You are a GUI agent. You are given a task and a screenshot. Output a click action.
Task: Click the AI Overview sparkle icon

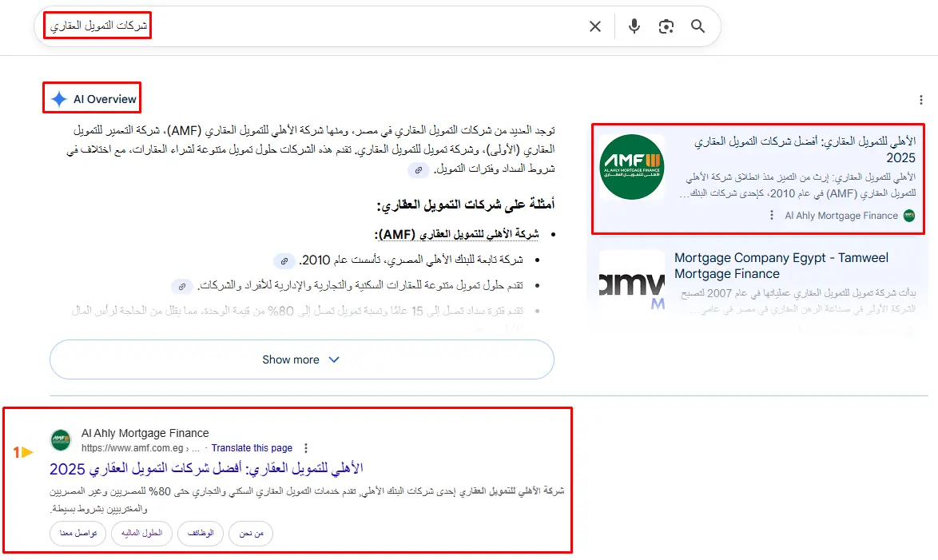[x=58, y=99]
